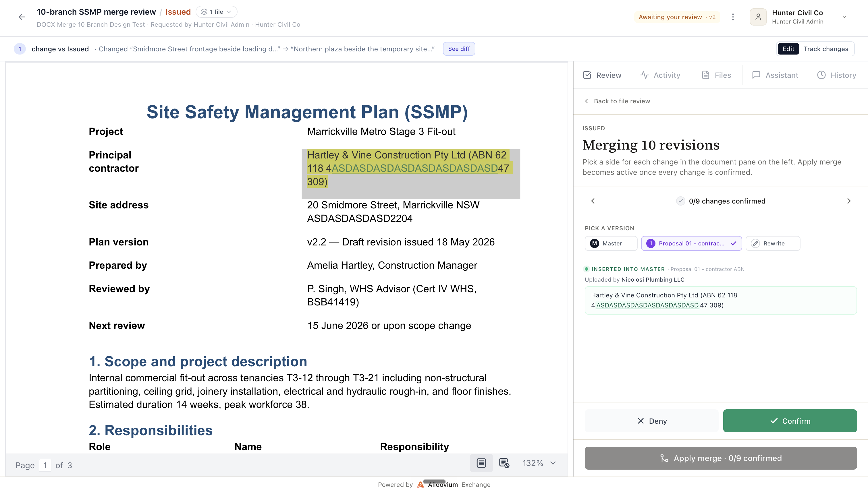Switch to Track changes mode
The width and height of the screenshot is (868, 488).
pos(826,49)
